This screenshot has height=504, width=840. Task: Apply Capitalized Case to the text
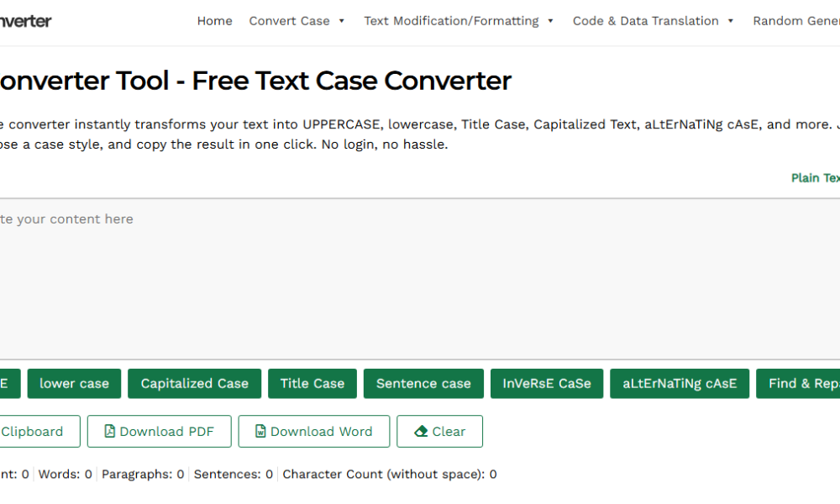coord(194,383)
